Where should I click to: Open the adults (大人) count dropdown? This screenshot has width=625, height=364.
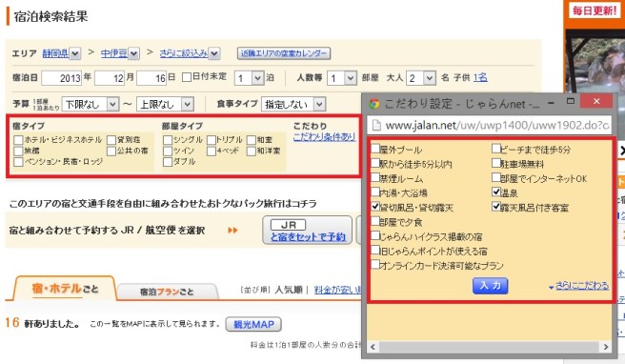coord(421,78)
